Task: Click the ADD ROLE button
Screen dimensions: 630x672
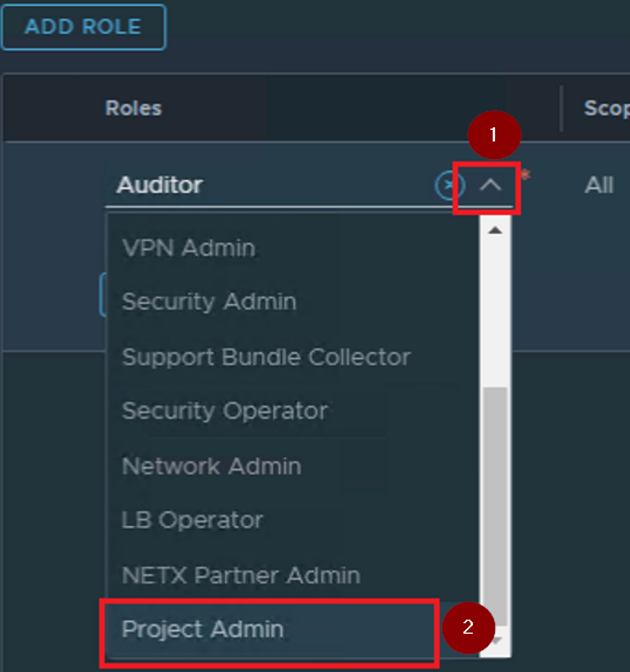Action: [x=83, y=27]
